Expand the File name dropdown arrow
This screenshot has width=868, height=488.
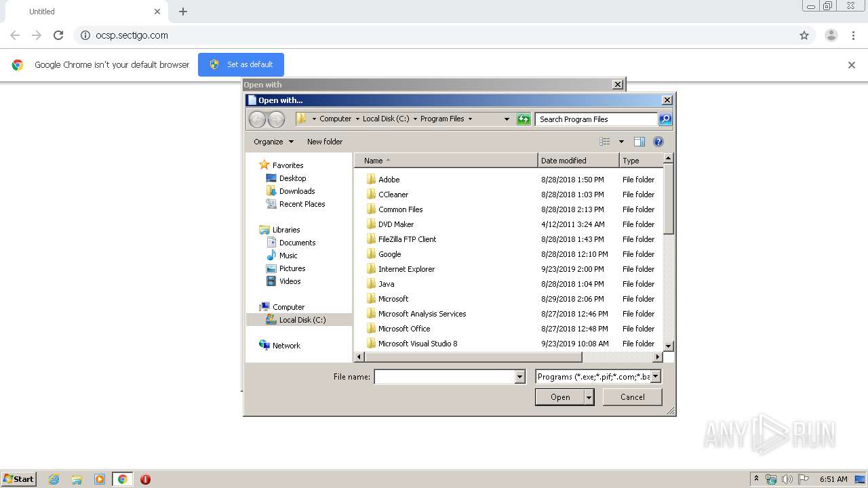pos(520,377)
